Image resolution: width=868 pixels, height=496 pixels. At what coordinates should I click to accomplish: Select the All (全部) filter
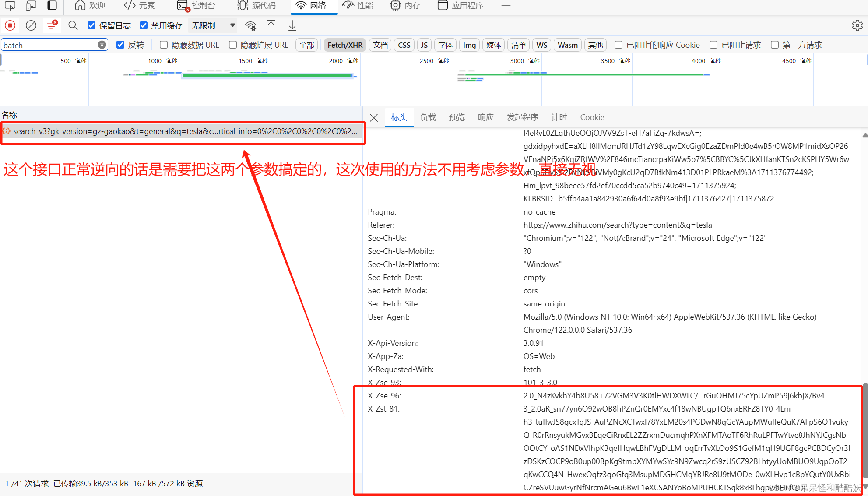coord(307,45)
